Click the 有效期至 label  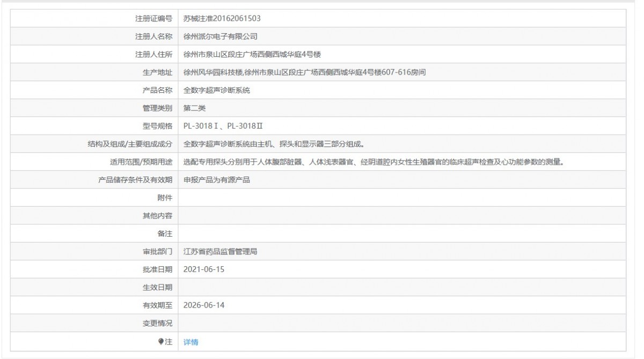(x=157, y=305)
